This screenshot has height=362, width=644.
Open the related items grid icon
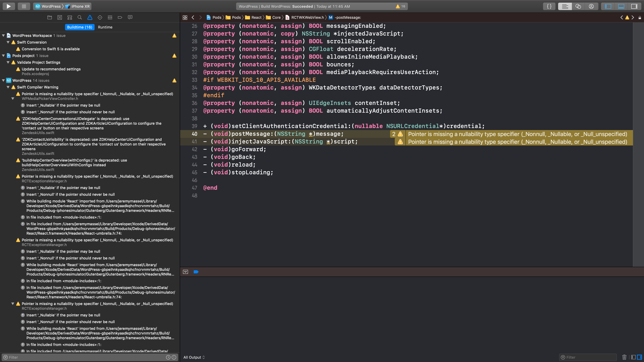(185, 17)
